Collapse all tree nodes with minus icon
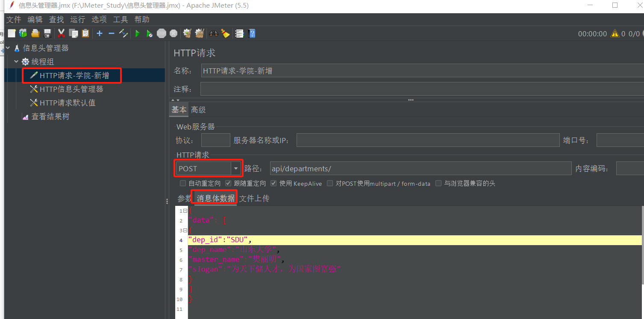644x319 pixels. [x=112, y=33]
